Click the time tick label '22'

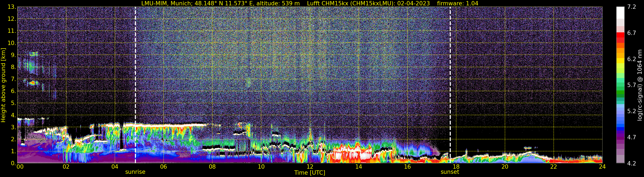pos(554,167)
